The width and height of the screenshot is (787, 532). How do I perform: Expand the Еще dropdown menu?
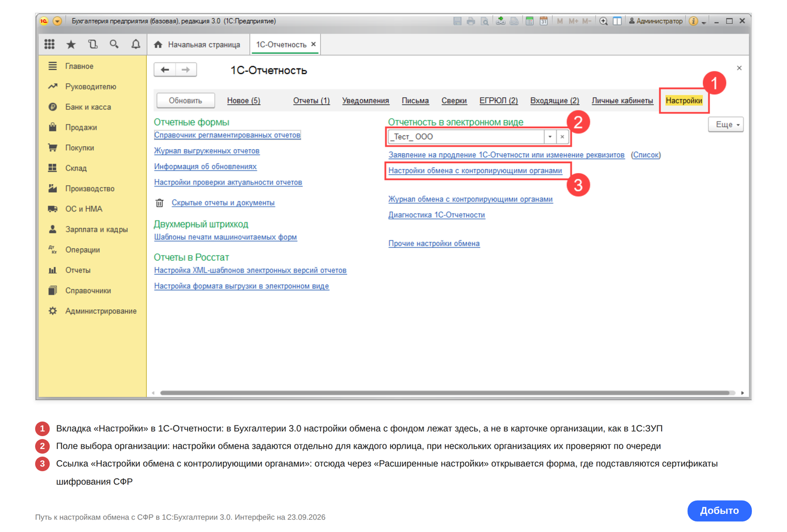[x=726, y=125]
